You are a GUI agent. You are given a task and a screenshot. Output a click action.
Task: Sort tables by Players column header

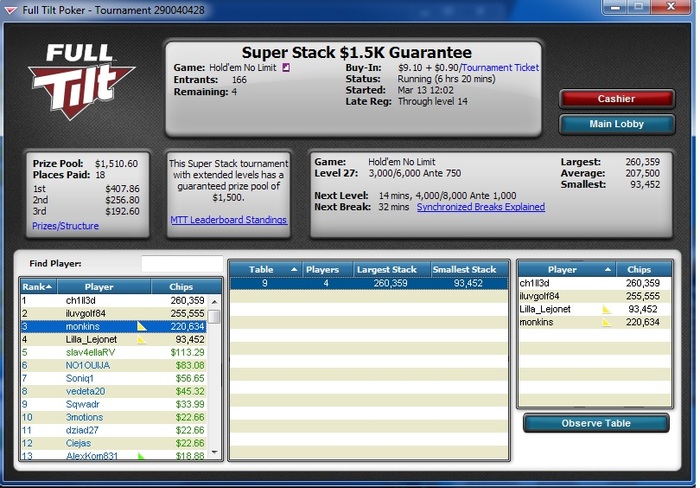327,270
